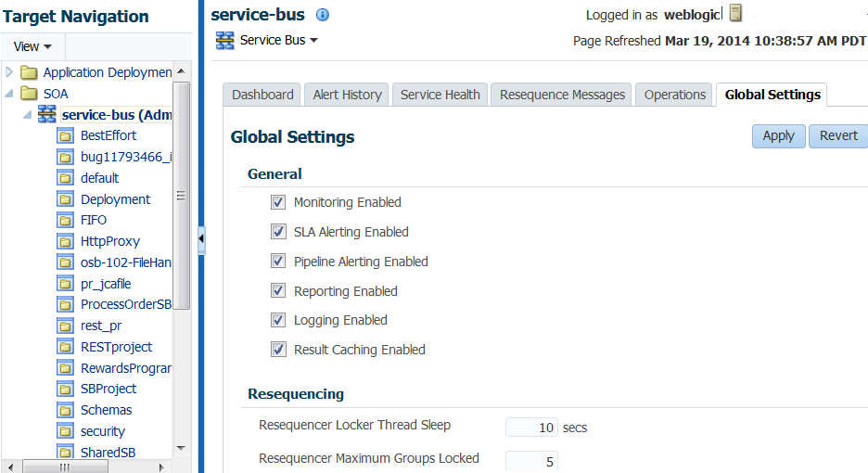Image resolution: width=868 pixels, height=473 pixels.
Task: Click the Schemas project icon
Action: click(66, 410)
